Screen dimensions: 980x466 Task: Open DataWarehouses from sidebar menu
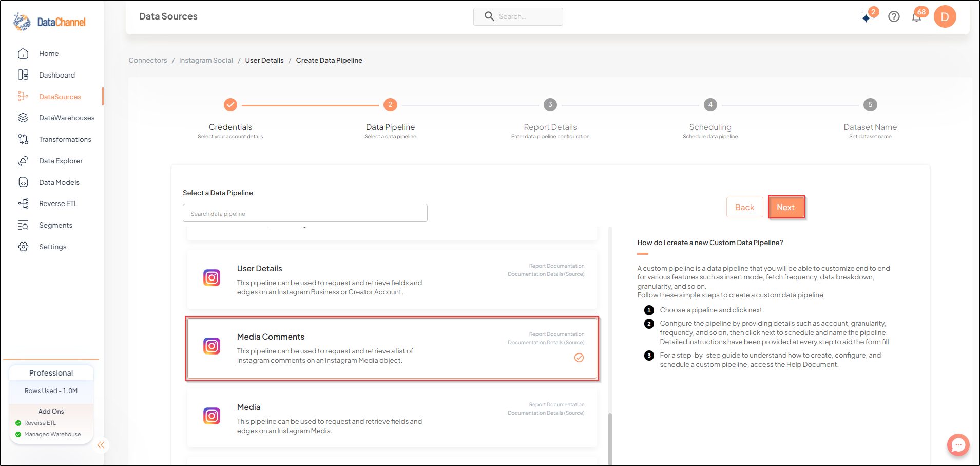tap(67, 118)
